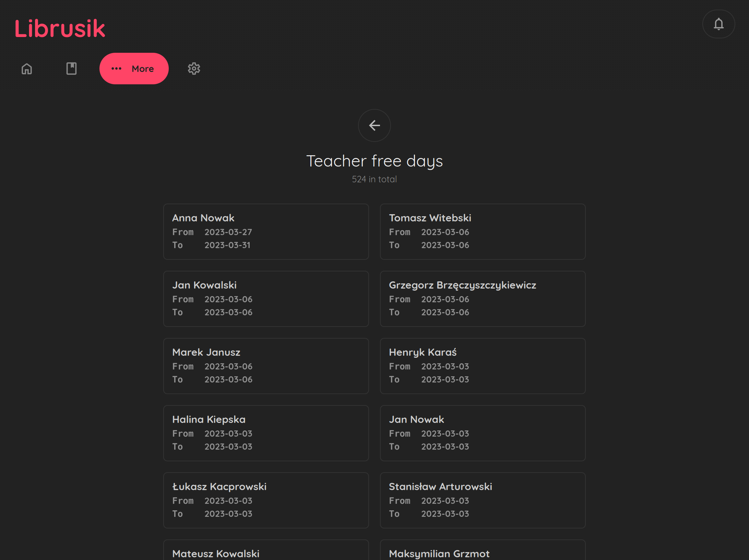749x560 pixels.
Task: Select the More navigation tab
Action: pos(134,69)
